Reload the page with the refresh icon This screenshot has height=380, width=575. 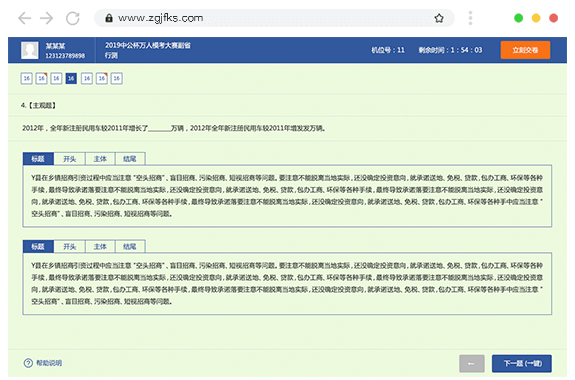pos(73,18)
